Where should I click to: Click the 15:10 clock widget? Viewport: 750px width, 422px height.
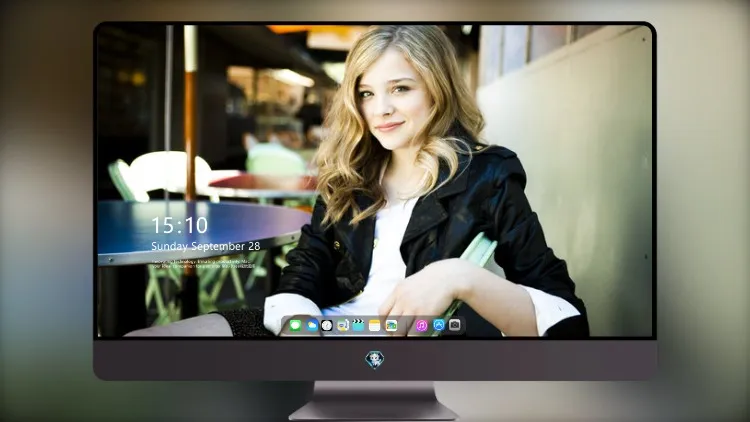[179, 225]
